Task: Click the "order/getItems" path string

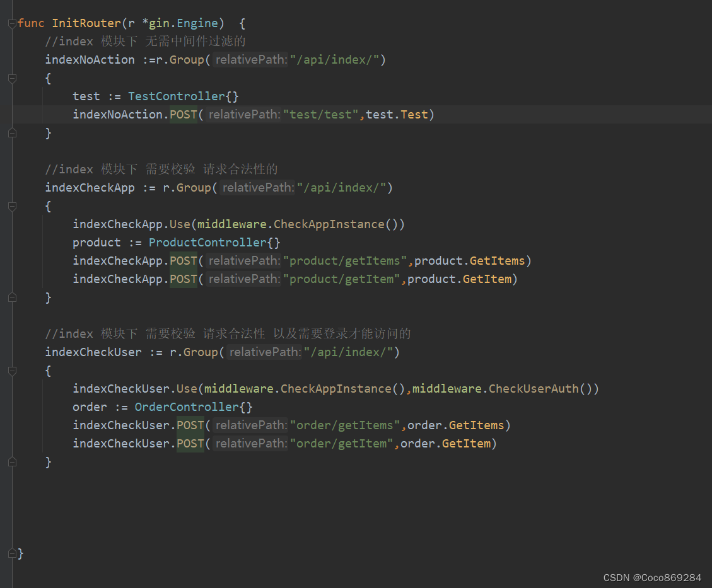Action: (345, 425)
